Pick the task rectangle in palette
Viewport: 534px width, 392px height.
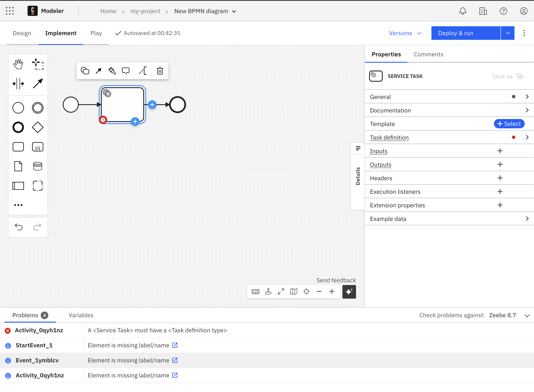pyautogui.click(x=18, y=147)
